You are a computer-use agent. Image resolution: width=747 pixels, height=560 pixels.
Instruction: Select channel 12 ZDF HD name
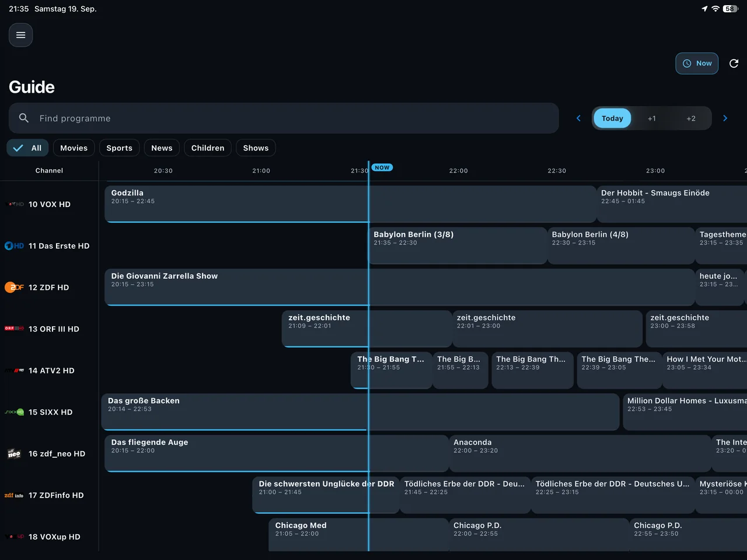coord(48,287)
